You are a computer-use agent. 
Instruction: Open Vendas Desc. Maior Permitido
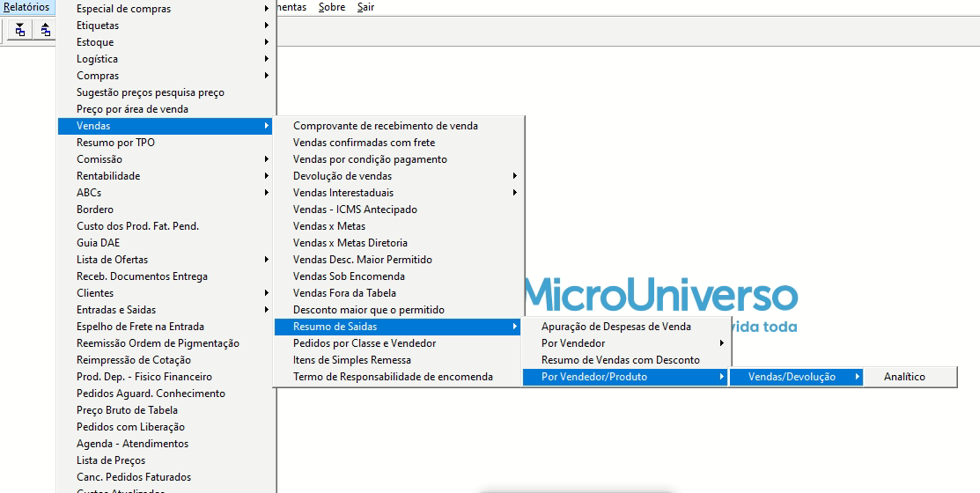pos(397,260)
